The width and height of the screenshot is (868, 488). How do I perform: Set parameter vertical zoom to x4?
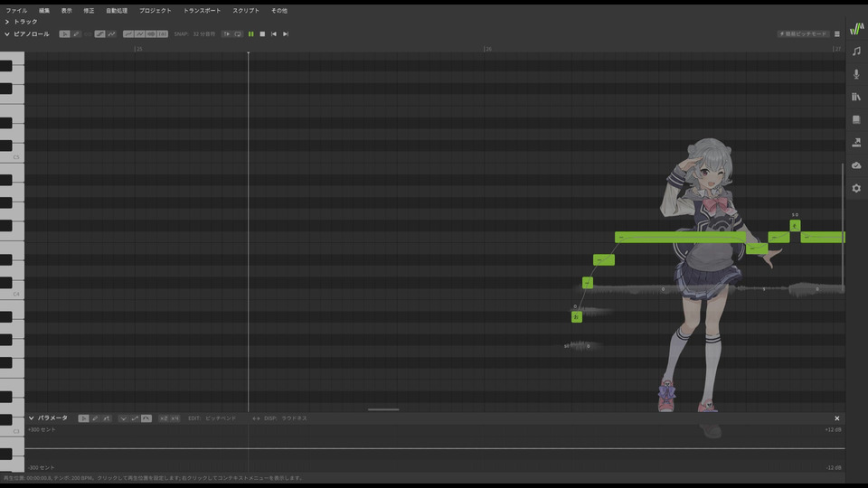(175, 418)
